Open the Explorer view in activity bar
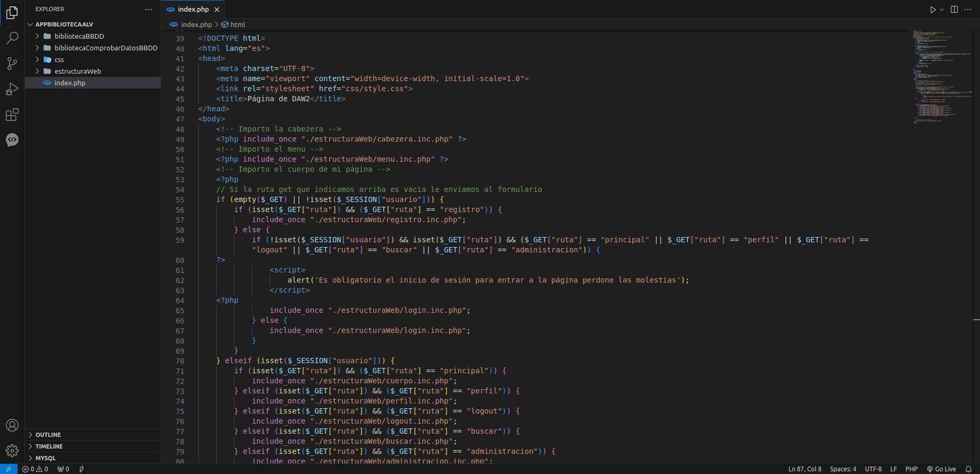Image resolution: width=980 pixels, height=474 pixels. point(12,13)
